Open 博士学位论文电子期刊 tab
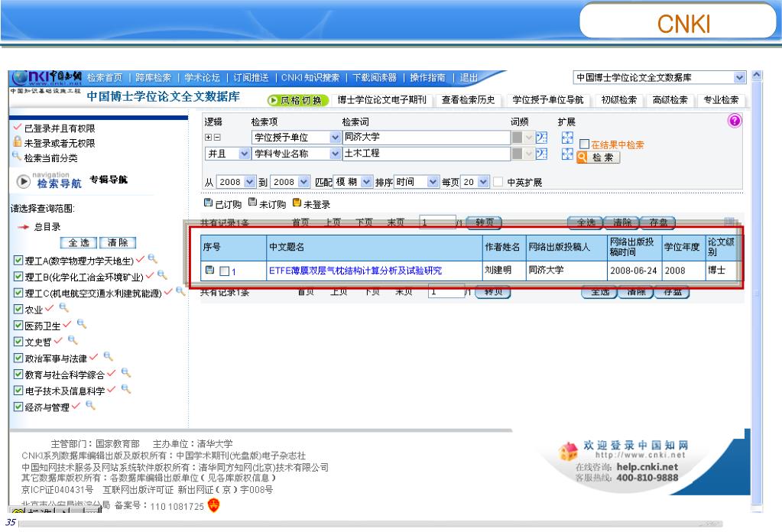The height and width of the screenshot is (532, 782). [381, 99]
